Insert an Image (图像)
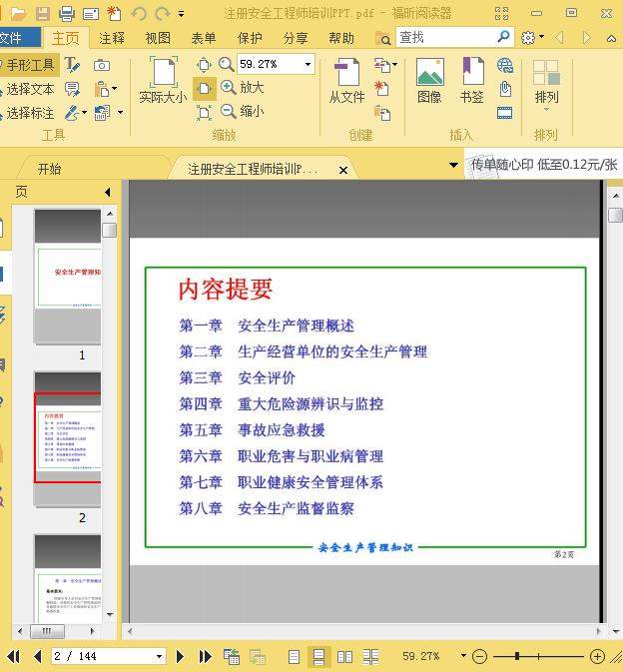 tap(429, 81)
